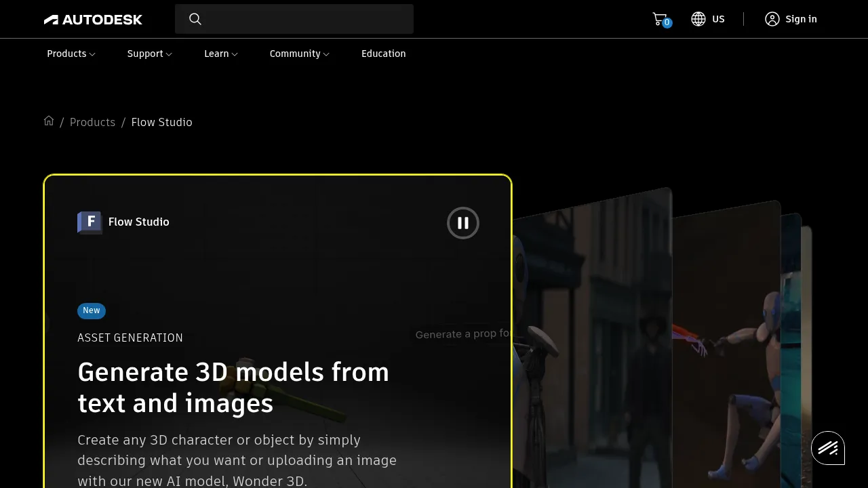This screenshot has height=488, width=868.
Task: Pause the hero carousel
Action: (x=463, y=223)
